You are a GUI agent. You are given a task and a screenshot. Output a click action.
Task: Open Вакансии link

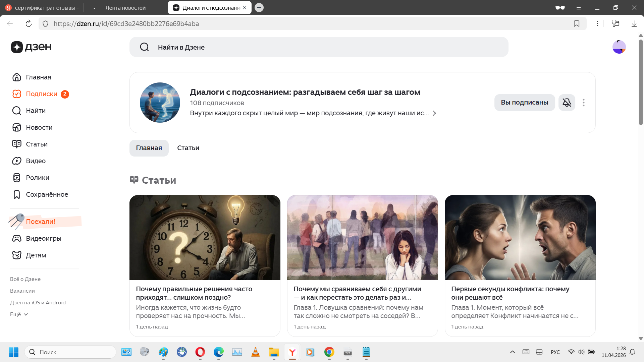(x=22, y=291)
